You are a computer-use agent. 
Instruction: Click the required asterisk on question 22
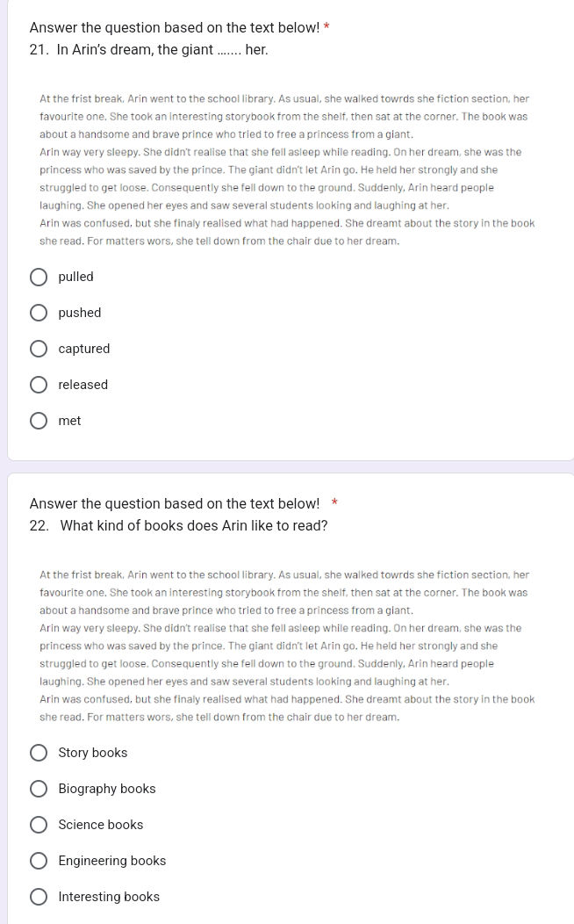[334, 503]
